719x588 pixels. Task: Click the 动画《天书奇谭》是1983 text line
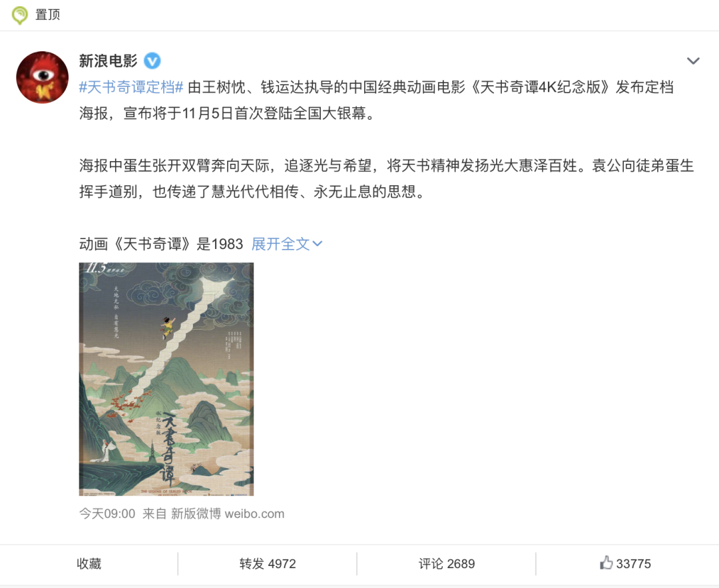point(161,244)
